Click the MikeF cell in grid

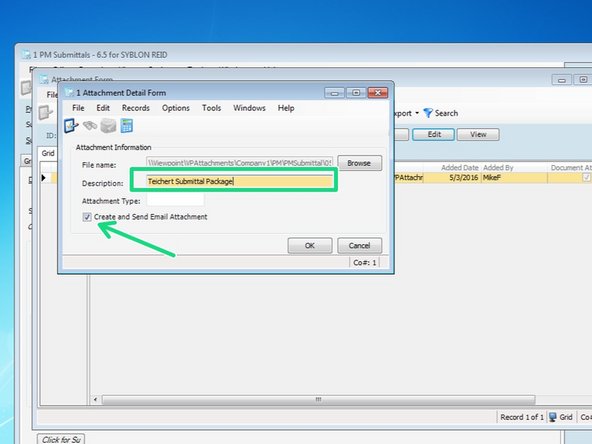pos(514,177)
